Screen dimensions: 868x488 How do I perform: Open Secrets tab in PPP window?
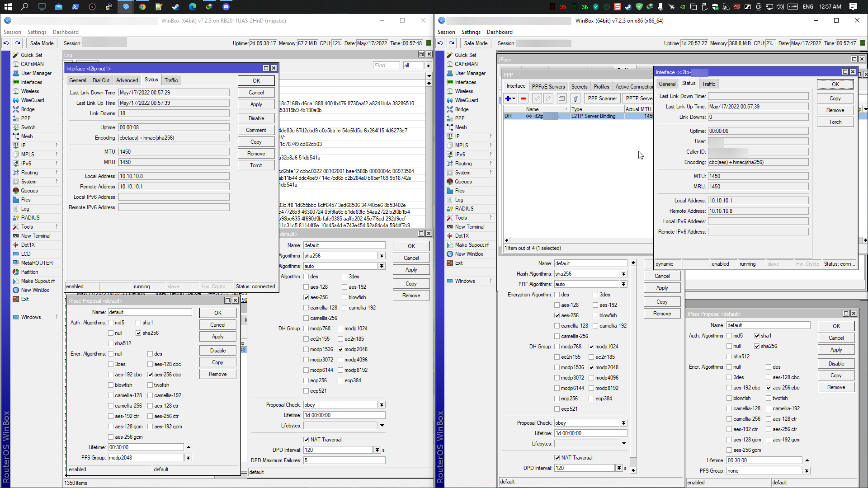tap(579, 87)
